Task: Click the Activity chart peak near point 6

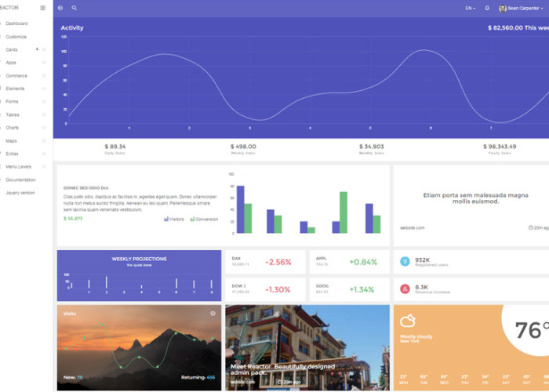Action: pos(424,50)
